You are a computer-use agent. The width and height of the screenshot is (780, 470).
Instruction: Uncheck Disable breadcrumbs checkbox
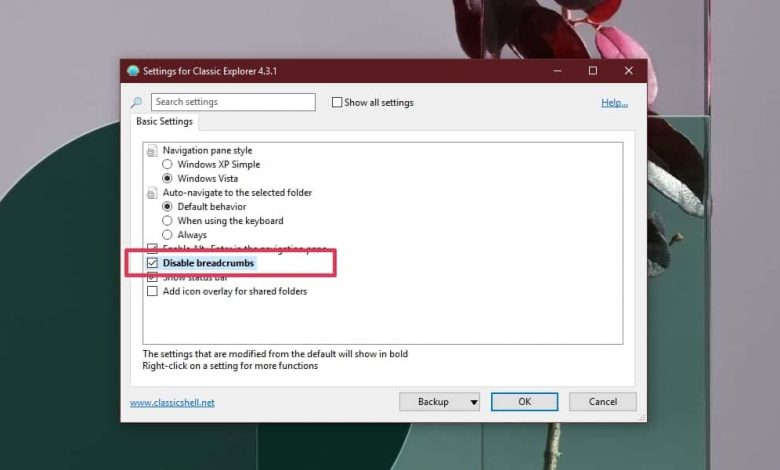point(152,263)
